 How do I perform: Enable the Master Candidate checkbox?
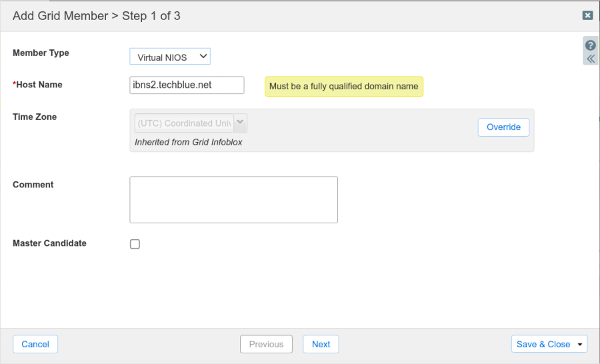(x=135, y=244)
